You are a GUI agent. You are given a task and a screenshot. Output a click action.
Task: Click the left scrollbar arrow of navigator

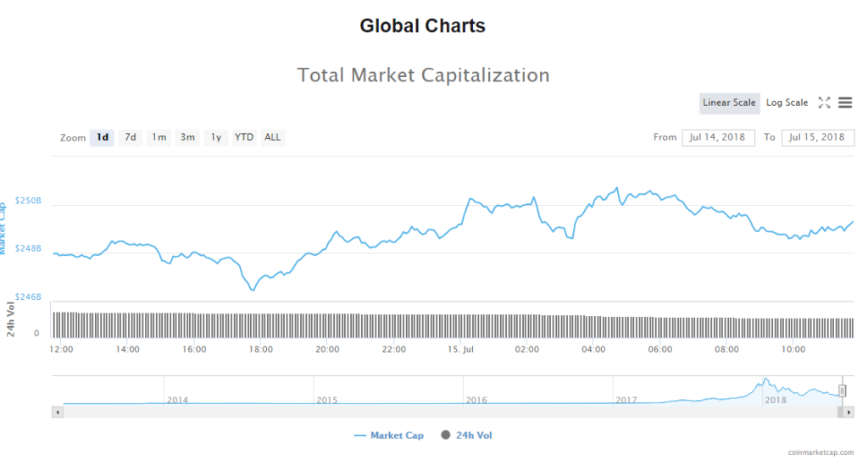(x=58, y=412)
